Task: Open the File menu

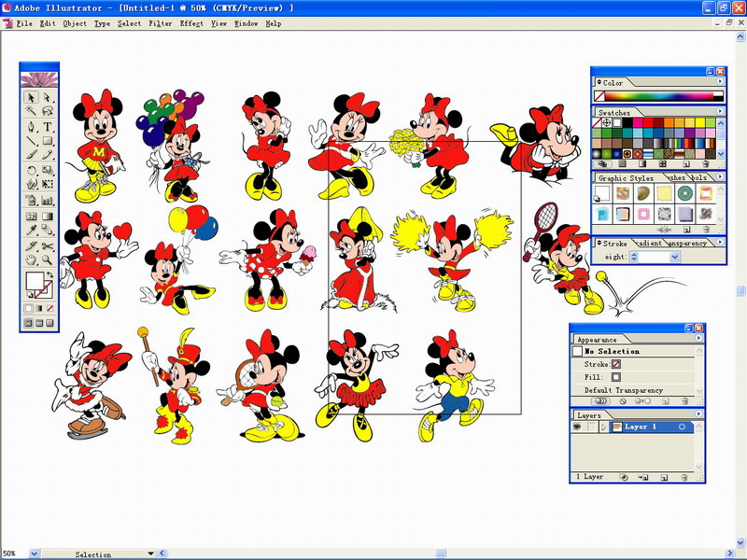Action: click(x=24, y=23)
